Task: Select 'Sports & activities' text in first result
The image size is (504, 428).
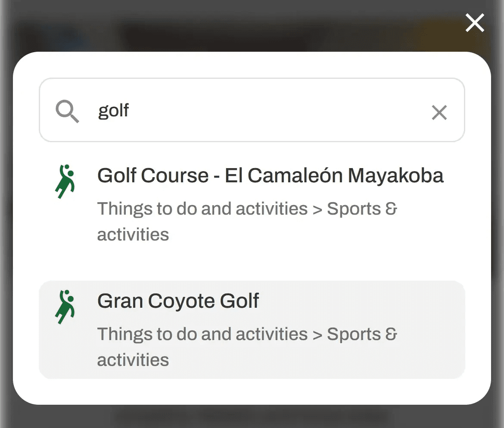Action: [x=362, y=209]
